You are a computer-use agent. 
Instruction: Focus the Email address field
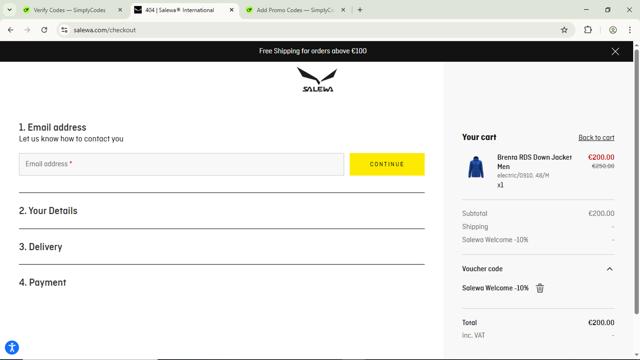pyautogui.click(x=181, y=164)
